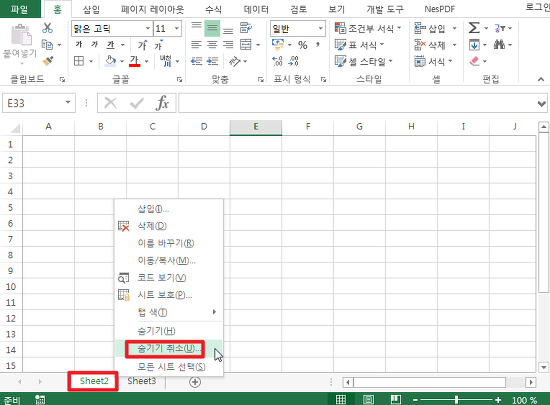Select 숨기기 취소(U) in context menu
Viewport: 550px width, 405px height.
[x=169, y=349]
